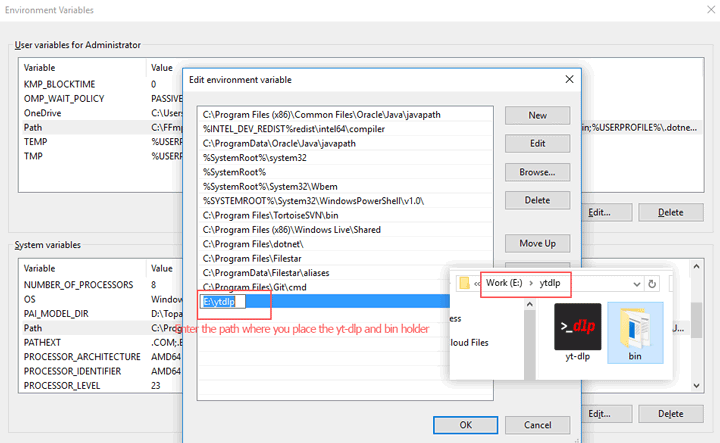
Task: Click the chevron between Work (E:) and ytdlp
Action: click(531, 283)
